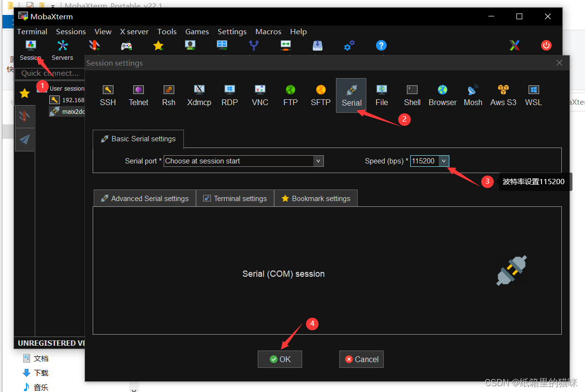This screenshot has height=392, width=585.
Task: Close the Session settings dialog
Action: point(559,63)
